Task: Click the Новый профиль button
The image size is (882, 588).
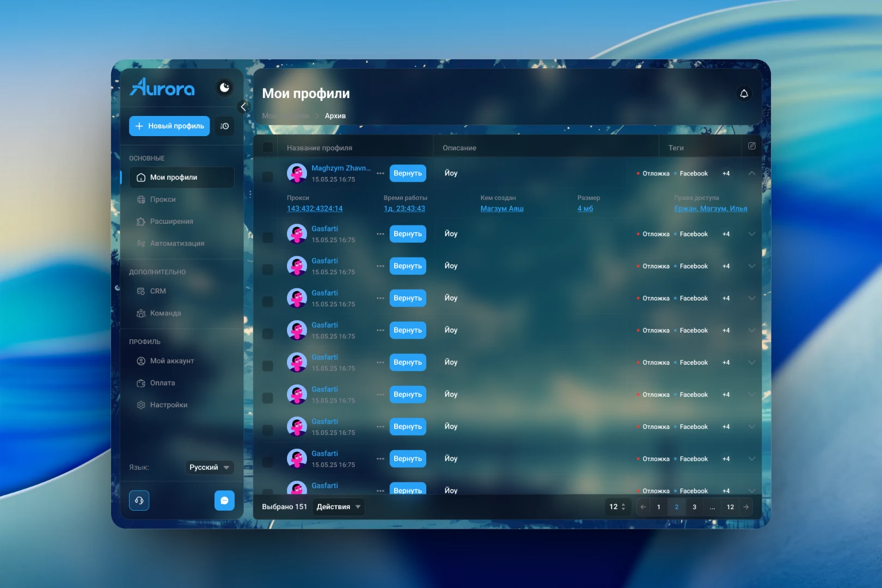Action: (x=169, y=126)
